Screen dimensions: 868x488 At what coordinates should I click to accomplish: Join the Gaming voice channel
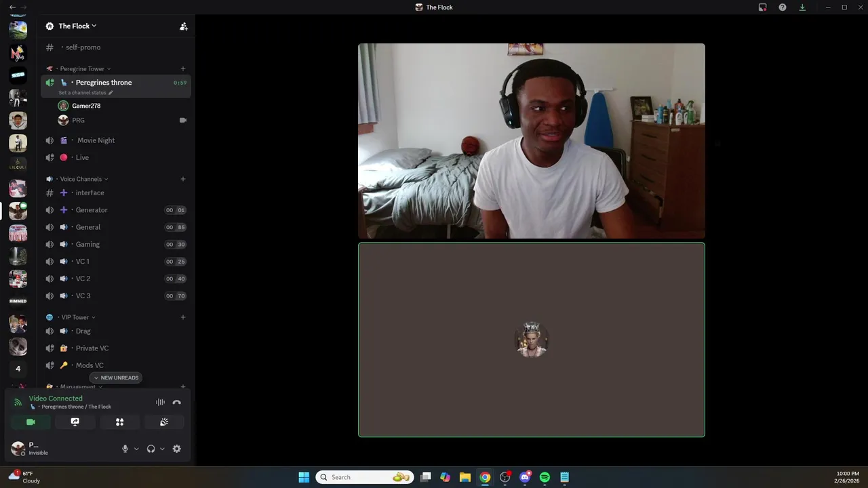point(116,244)
